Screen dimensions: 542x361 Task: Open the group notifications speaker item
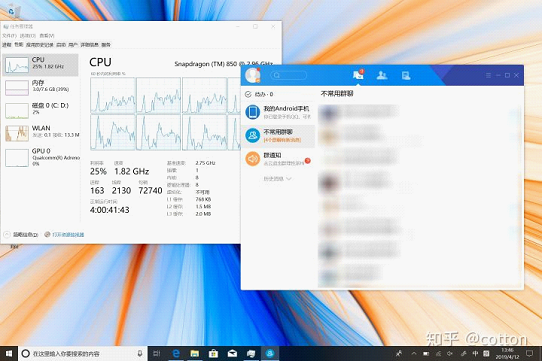(x=278, y=159)
